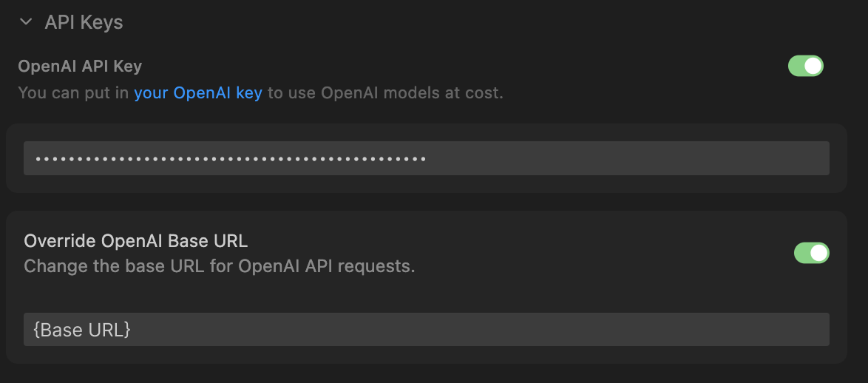868x383 pixels.
Task: Click the "You can put in" description text
Action: point(74,93)
